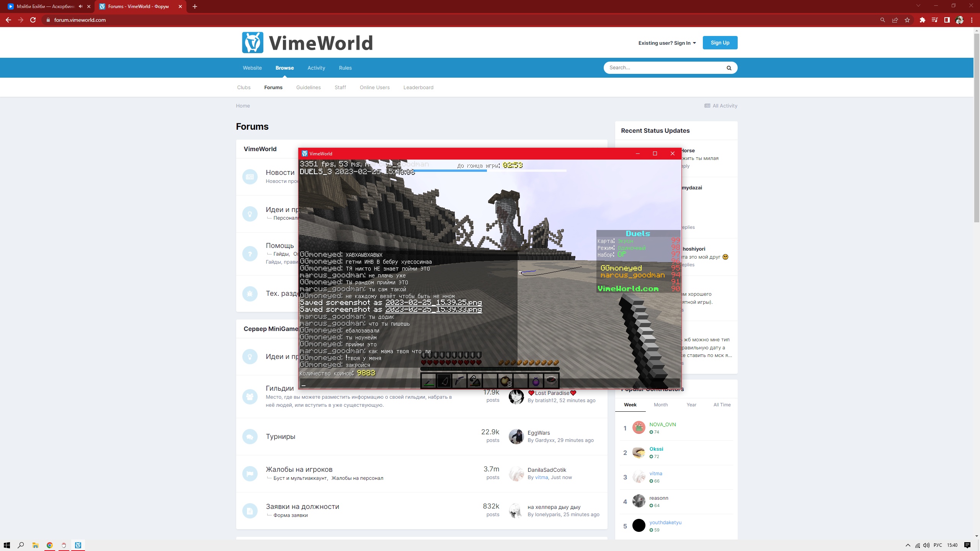Show hidden system tray icons

pos(908,545)
